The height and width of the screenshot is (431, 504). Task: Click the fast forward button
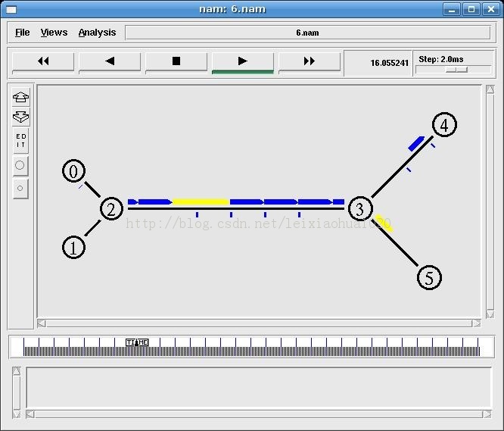tap(310, 61)
